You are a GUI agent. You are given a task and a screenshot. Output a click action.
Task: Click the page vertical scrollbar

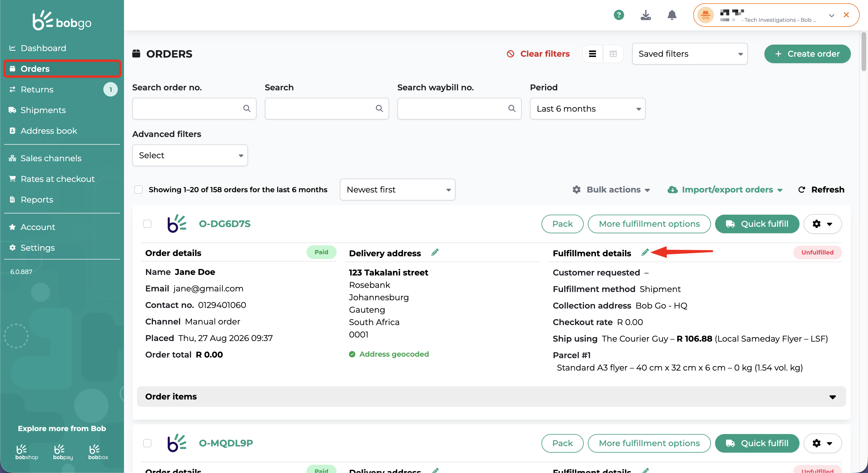tap(864, 52)
